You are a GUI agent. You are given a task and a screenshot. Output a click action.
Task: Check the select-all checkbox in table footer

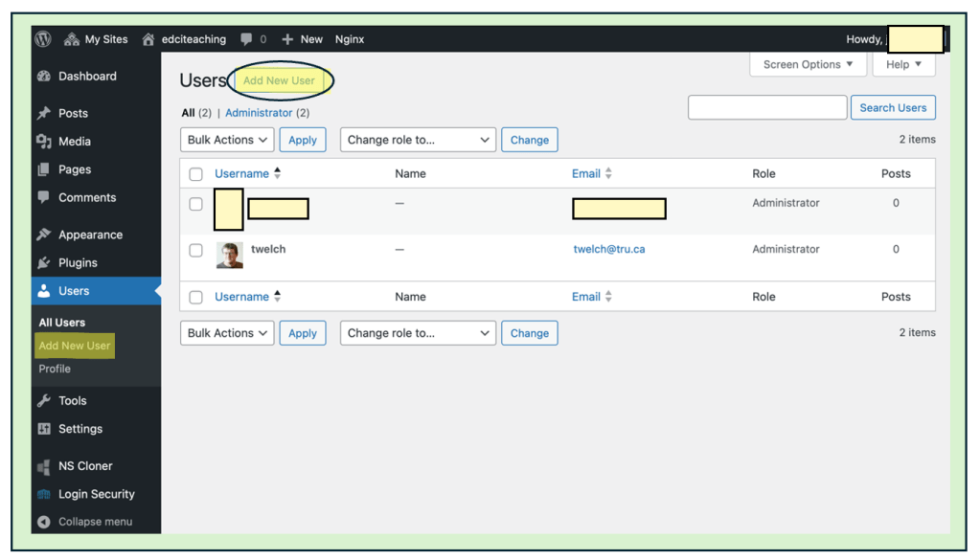coord(196,298)
